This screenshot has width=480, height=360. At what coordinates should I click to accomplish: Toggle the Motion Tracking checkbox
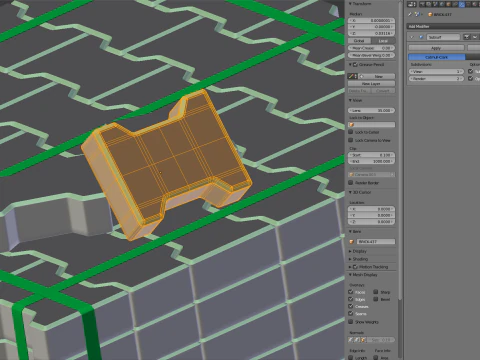point(355,267)
